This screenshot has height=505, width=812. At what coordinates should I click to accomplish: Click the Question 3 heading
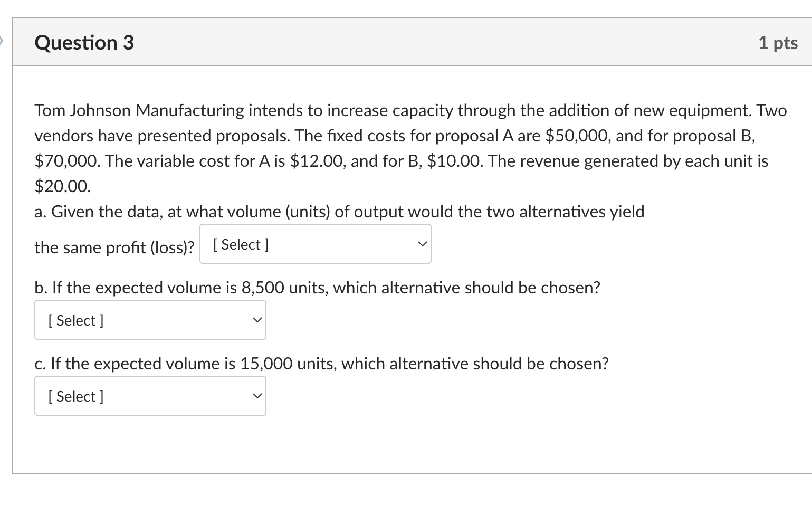point(84,43)
